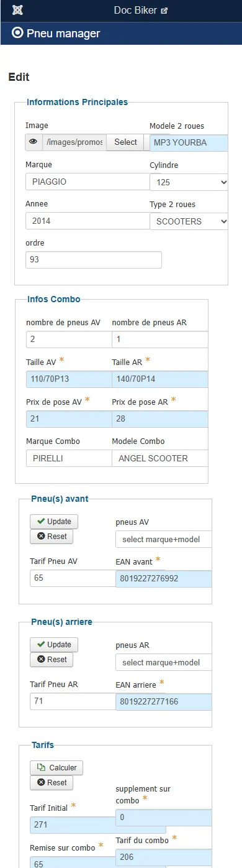Click the Pneu manager target icon
Screen dimensions: 242x868
coord(17,34)
